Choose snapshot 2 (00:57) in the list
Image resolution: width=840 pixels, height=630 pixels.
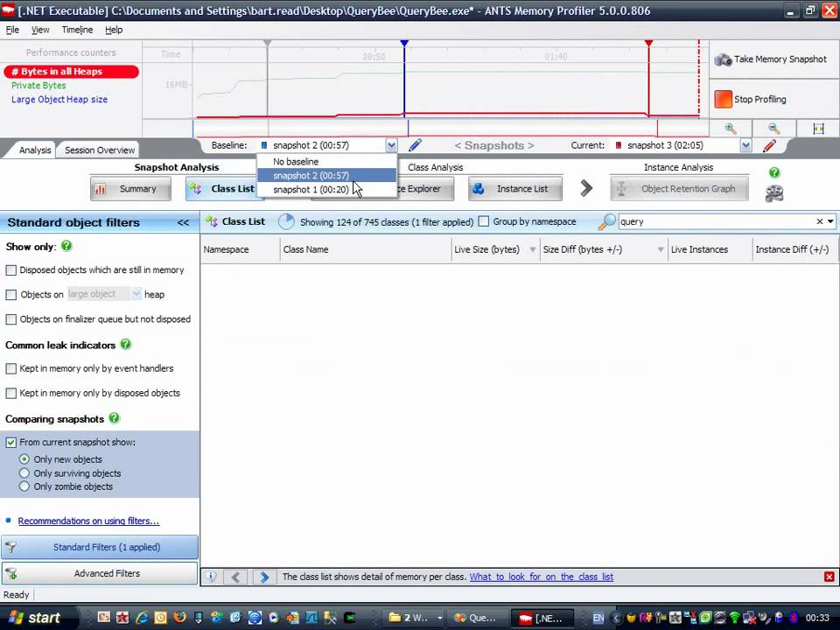click(x=326, y=175)
